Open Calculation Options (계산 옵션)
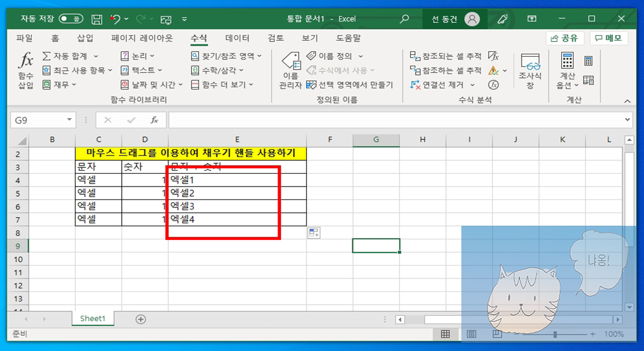 point(567,71)
